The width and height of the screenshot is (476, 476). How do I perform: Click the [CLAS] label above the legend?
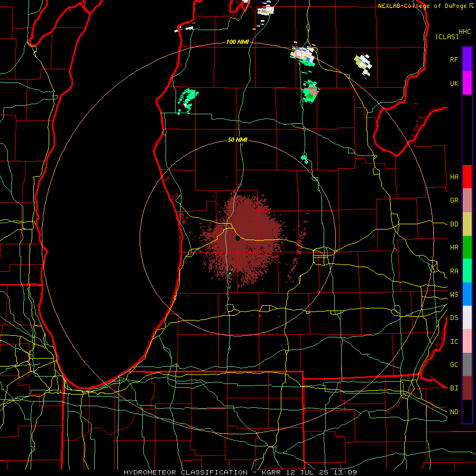click(447, 36)
